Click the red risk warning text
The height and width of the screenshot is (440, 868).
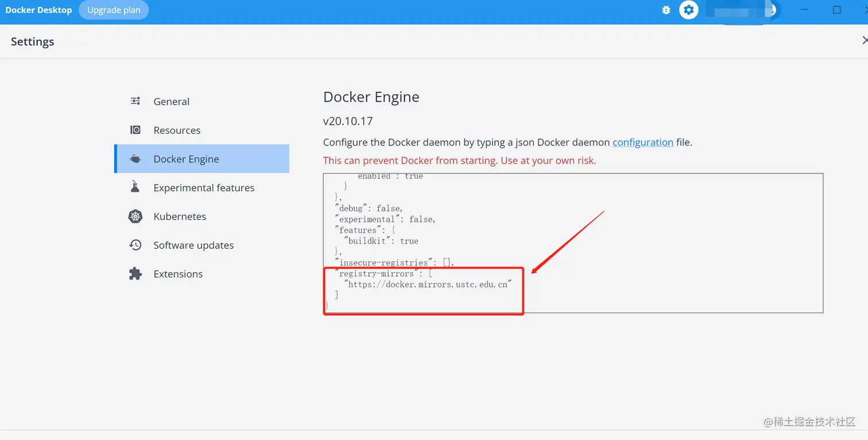click(460, 160)
